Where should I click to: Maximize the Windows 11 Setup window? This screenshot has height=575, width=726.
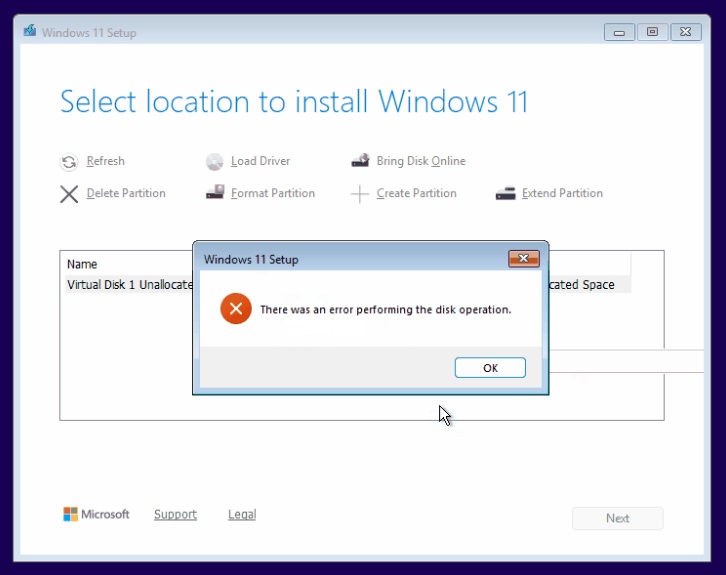(x=652, y=32)
